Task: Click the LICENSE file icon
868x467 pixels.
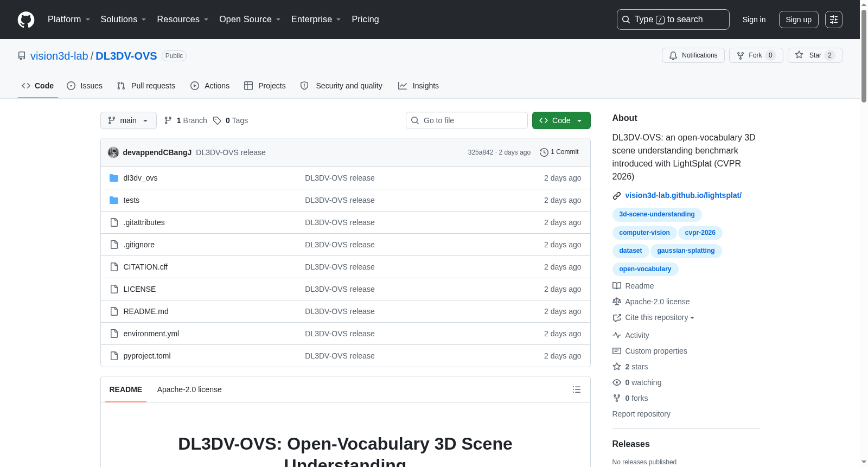Action: [114, 289]
